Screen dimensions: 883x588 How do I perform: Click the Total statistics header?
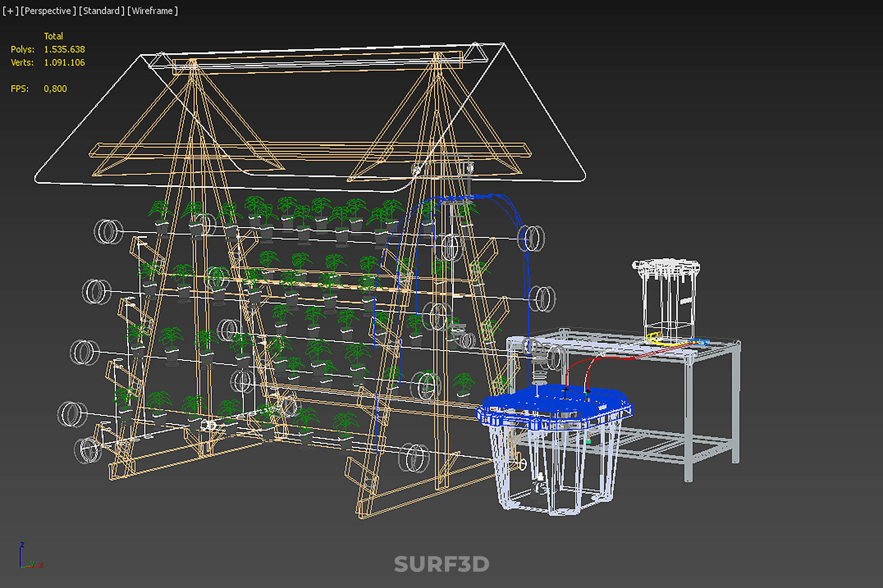click(53, 36)
